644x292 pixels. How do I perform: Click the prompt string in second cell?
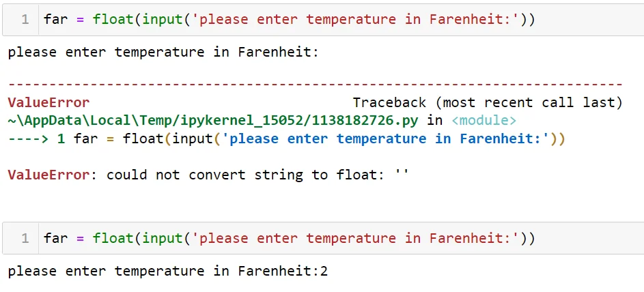coord(355,238)
